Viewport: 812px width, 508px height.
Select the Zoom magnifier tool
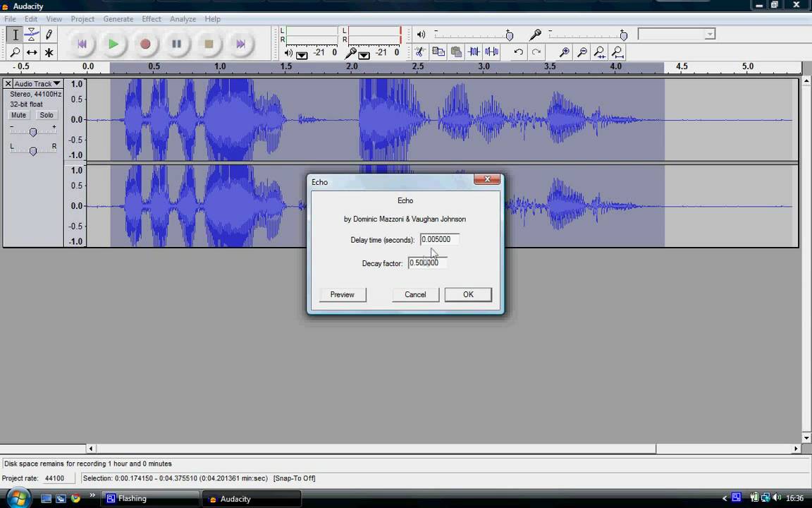coord(15,52)
